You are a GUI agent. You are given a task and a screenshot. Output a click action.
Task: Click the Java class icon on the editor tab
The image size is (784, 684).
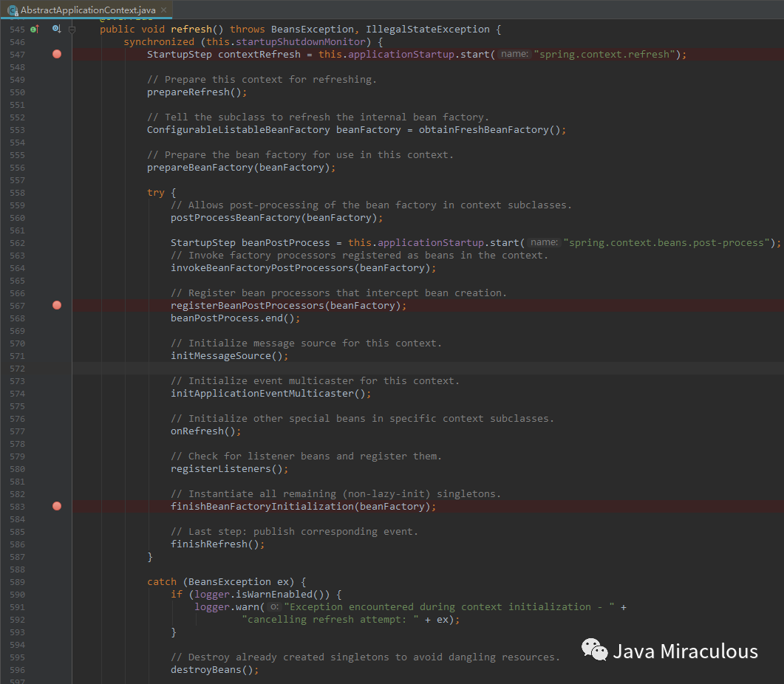[13, 10]
